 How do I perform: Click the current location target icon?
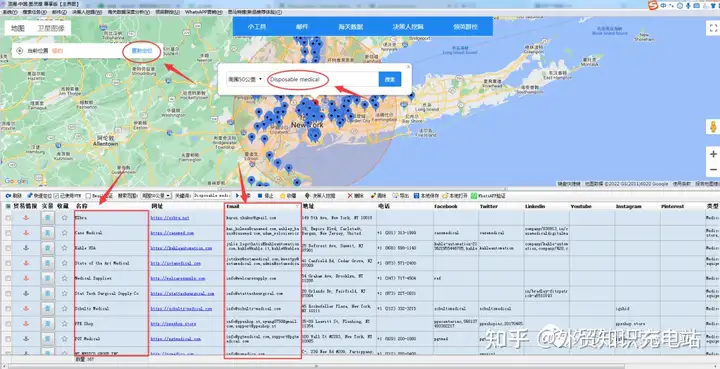(19, 51)
